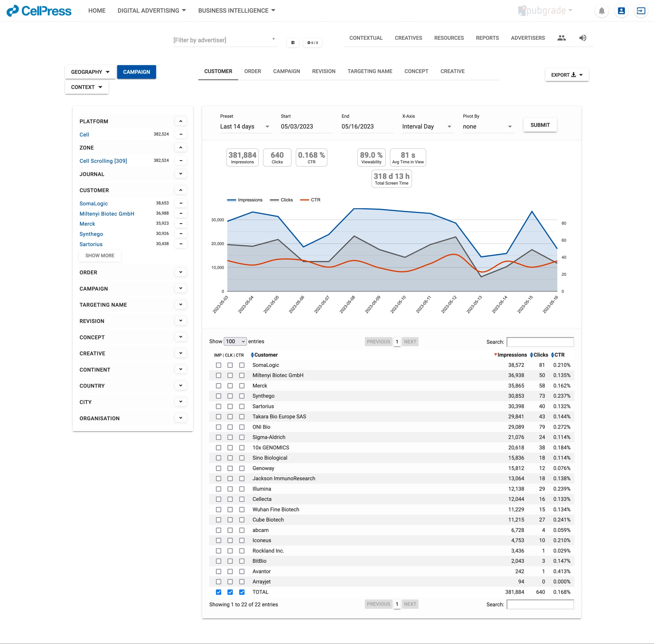654x644 pixels.
Task: Expand the JOURNAL filter section
Action: [x=181, y=174]
